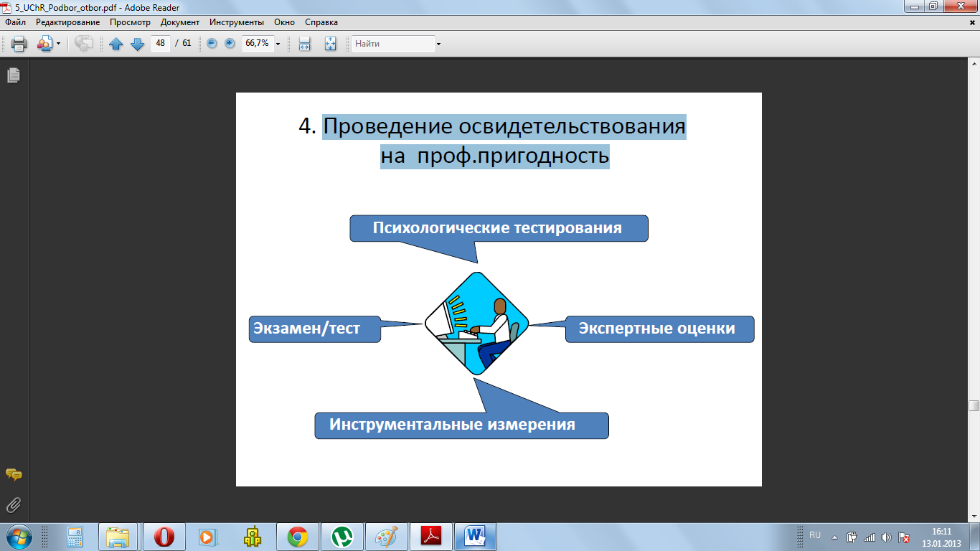This screenshot has width=980, height=551.
Task: Open the Файл menu
Action: pyautogui.click(x=15, y=22)
